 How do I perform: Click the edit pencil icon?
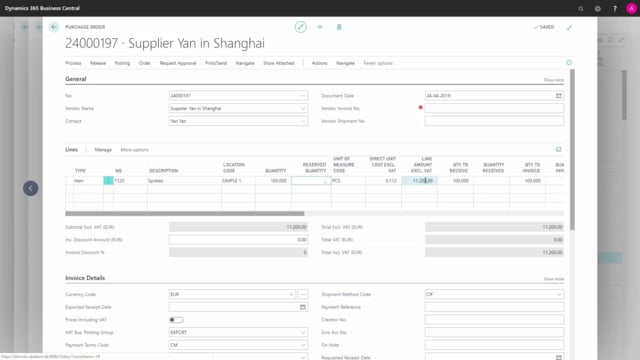click(300, 27)
